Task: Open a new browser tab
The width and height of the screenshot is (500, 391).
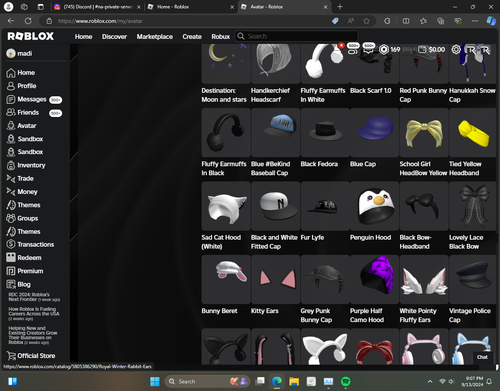Action: tap(340, 7)
